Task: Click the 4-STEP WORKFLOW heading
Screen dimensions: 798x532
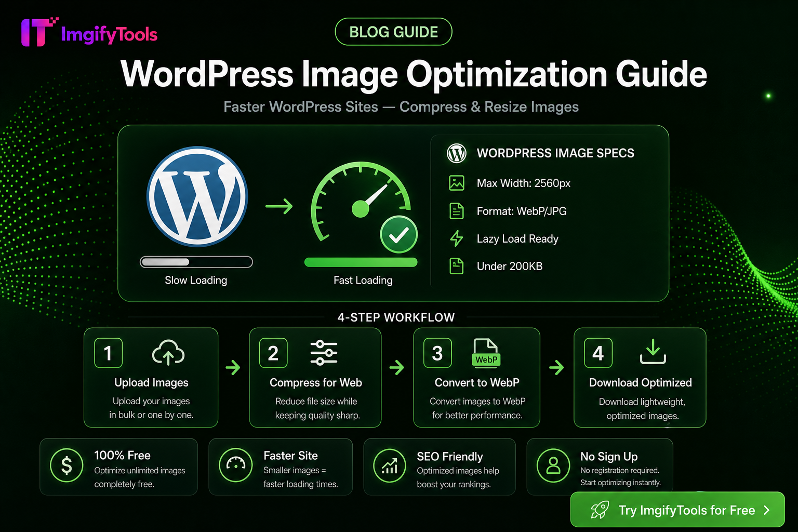Action: (x=396, y=317)
